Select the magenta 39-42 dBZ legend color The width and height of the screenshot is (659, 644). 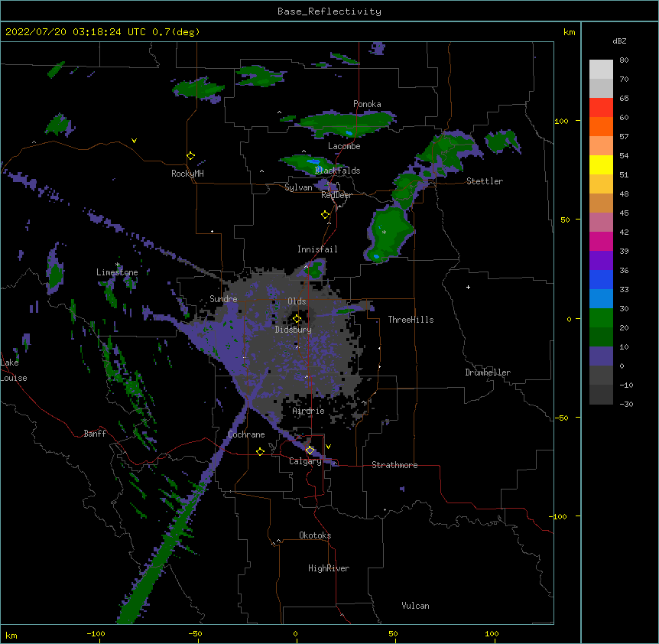click(x=601, y=241)
